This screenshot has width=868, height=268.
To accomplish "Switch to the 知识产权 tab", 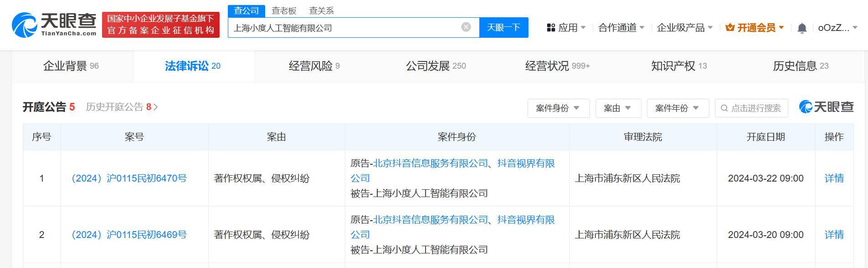I will [679, 66].
